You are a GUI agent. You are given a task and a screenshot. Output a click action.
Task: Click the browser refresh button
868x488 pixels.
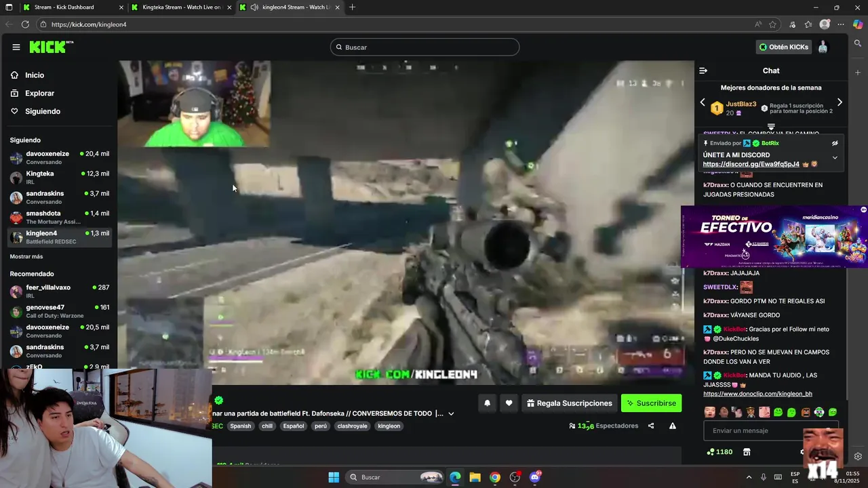[x=25, y=24]
